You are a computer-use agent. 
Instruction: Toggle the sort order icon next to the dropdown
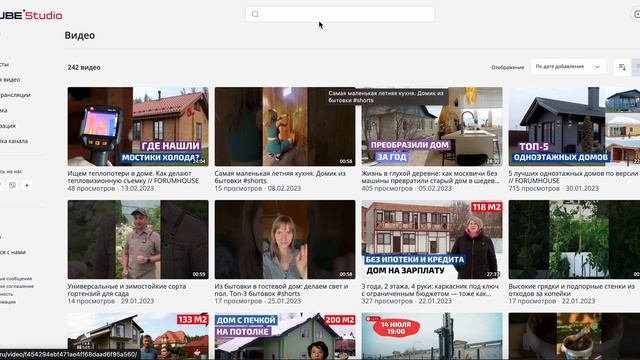point(622,67)
